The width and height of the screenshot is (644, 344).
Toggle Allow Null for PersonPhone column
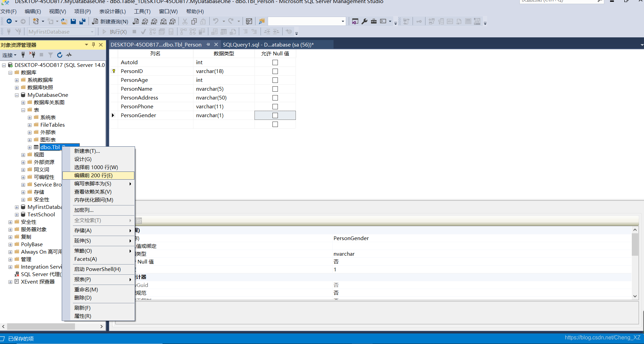pos(275,107)
